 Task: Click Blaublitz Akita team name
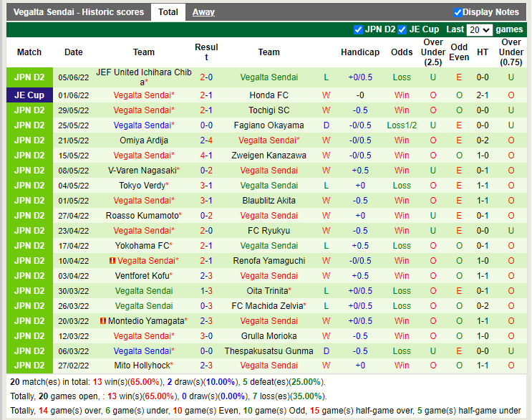(x=269, y=201)
